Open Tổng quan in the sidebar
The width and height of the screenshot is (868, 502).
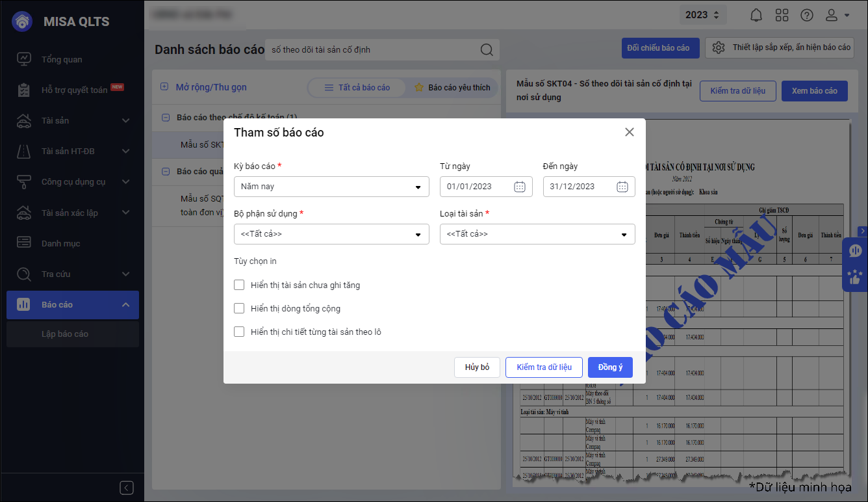pos(62,59)
